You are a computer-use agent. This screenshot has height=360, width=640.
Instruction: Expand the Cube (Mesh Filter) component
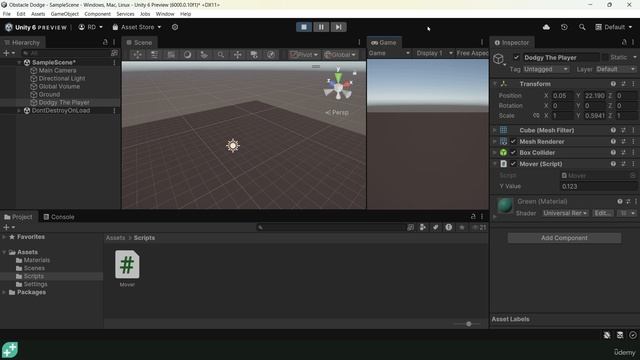[495, 130]
